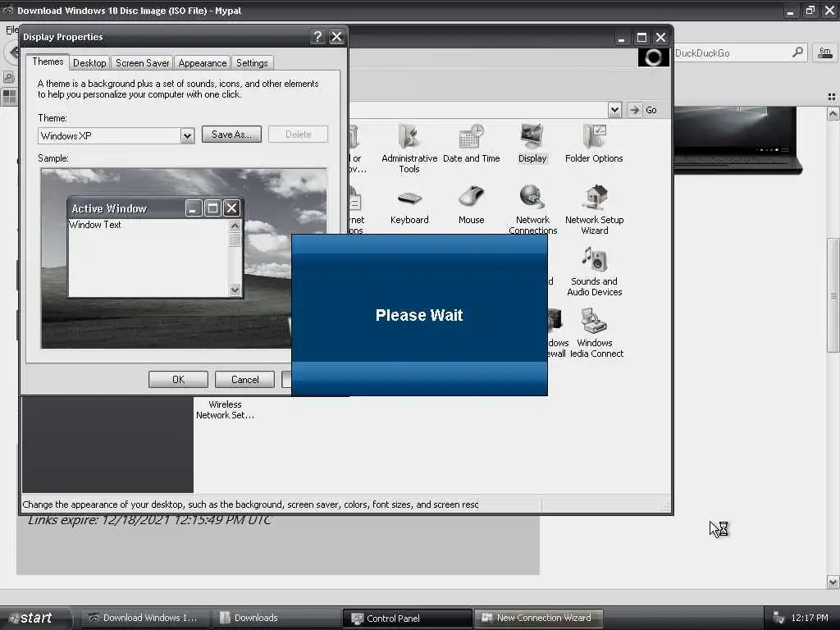Open the Administrative Tools icon
Screen dimensions: 840x630
pyautogui.click(x=409, y=148)
